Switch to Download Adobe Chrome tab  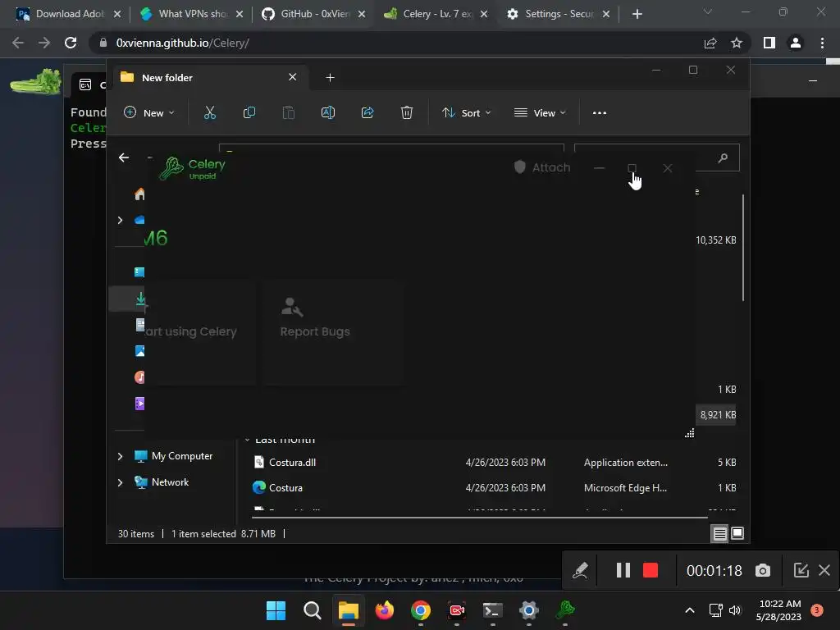68,14
